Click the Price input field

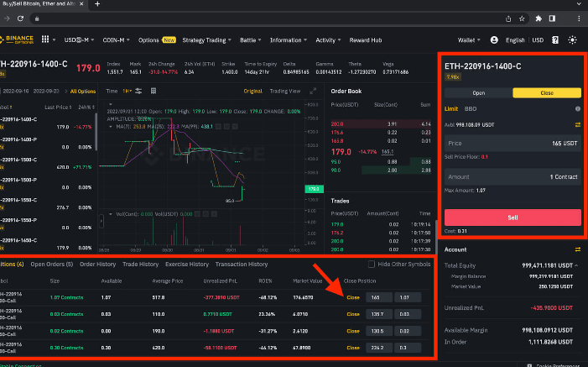(x=513, y=143)
